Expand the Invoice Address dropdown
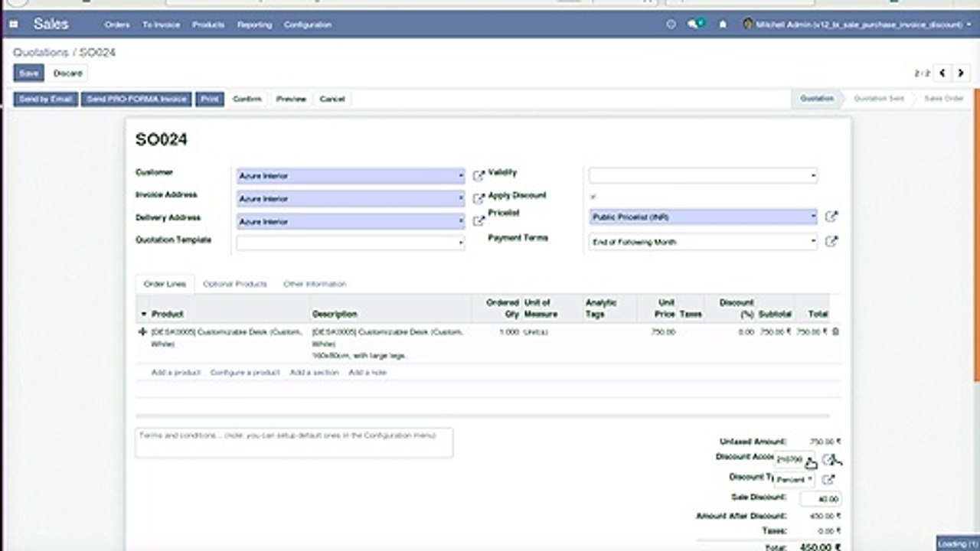This screenshot has height=551, width=980. (x=461, y=199)
